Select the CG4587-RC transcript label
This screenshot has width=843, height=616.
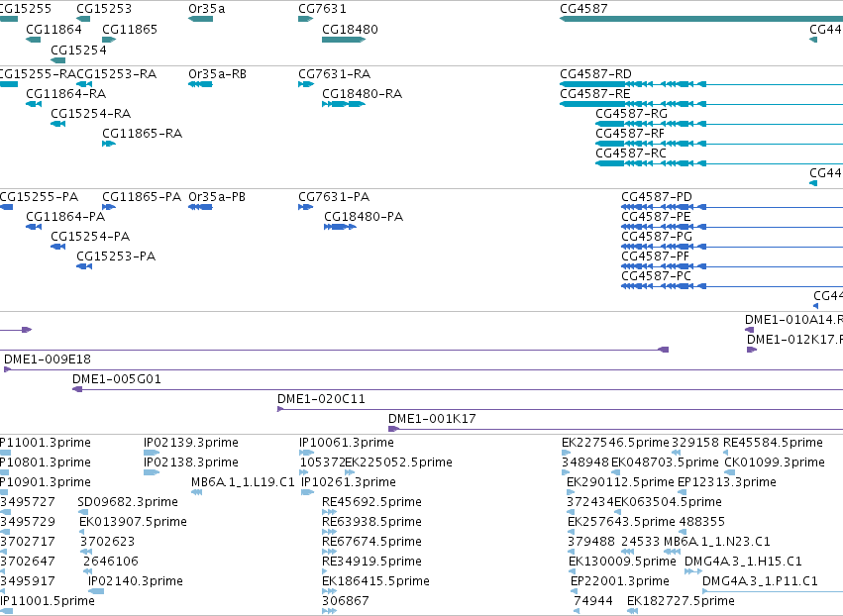click(x=631, y=154)
